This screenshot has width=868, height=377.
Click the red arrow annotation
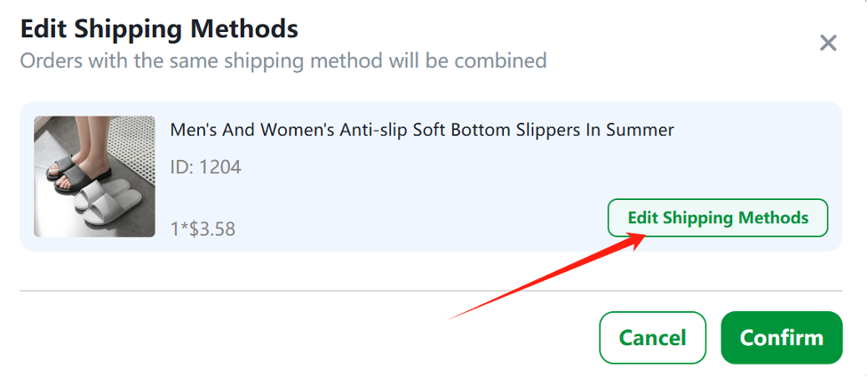pyautogui.click(x=546, y=277)
